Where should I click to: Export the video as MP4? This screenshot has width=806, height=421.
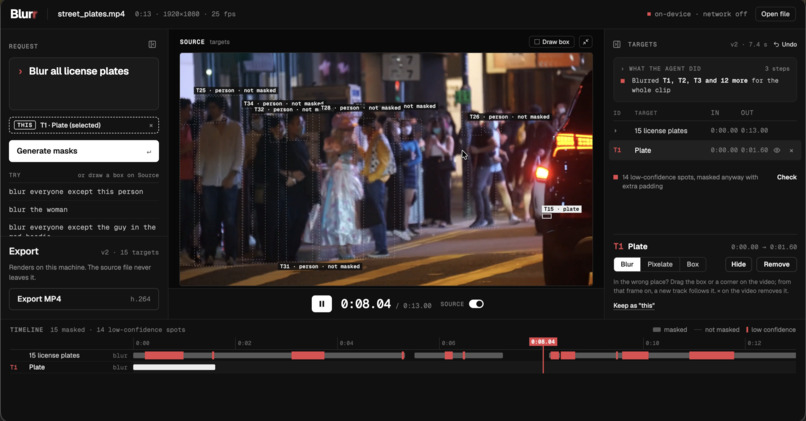(84, 299)
